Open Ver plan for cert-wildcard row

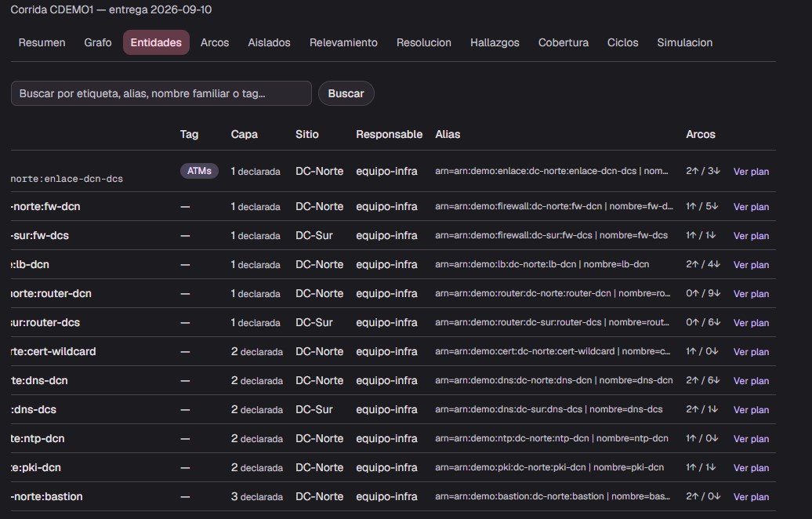pyautogui.click(x=751, y=352)
